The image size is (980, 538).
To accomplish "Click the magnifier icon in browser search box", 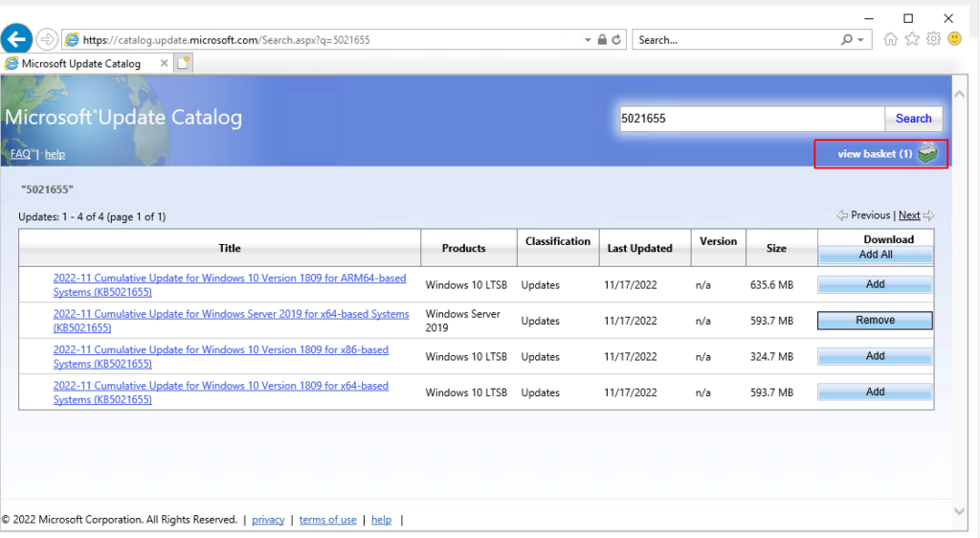I will point(846,39).
